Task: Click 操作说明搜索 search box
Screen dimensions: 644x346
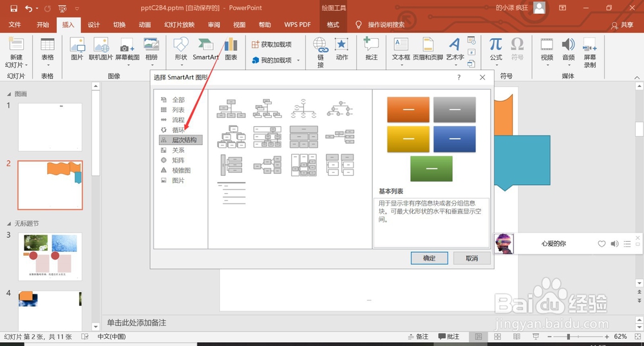Action: tap(386, 24)
